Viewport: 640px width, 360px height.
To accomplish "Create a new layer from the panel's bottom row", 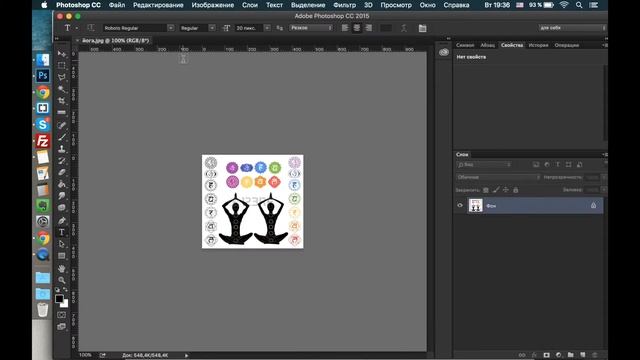I will (583, 355).
